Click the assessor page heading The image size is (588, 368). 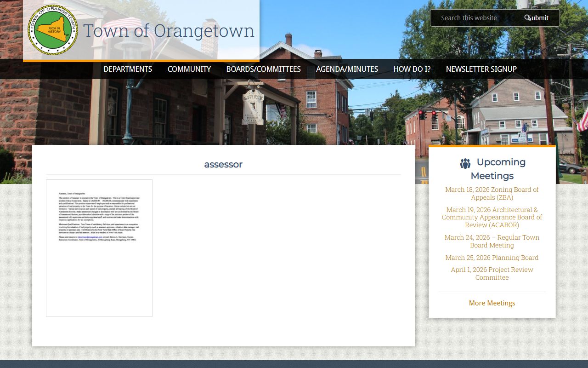(223, 164)
